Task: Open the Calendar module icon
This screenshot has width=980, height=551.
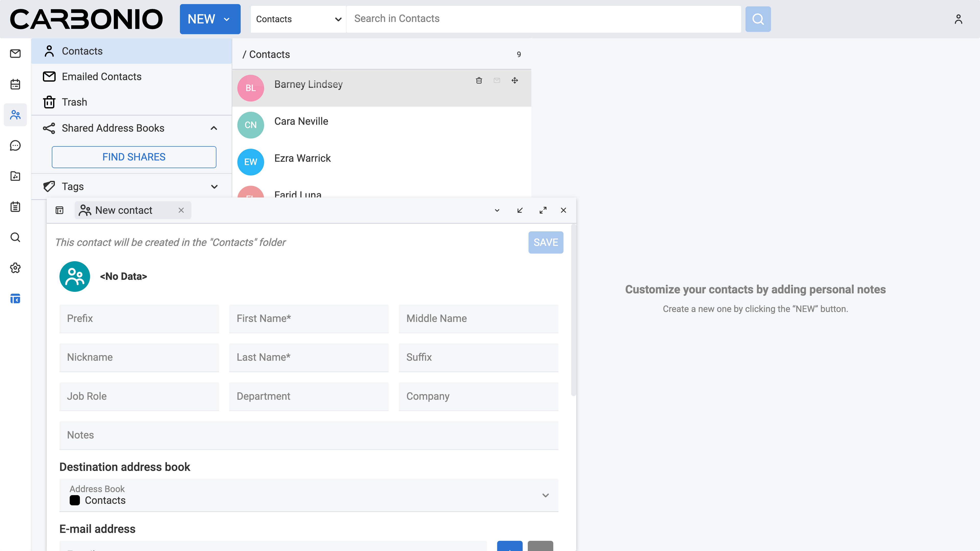Action: point(15,84)
